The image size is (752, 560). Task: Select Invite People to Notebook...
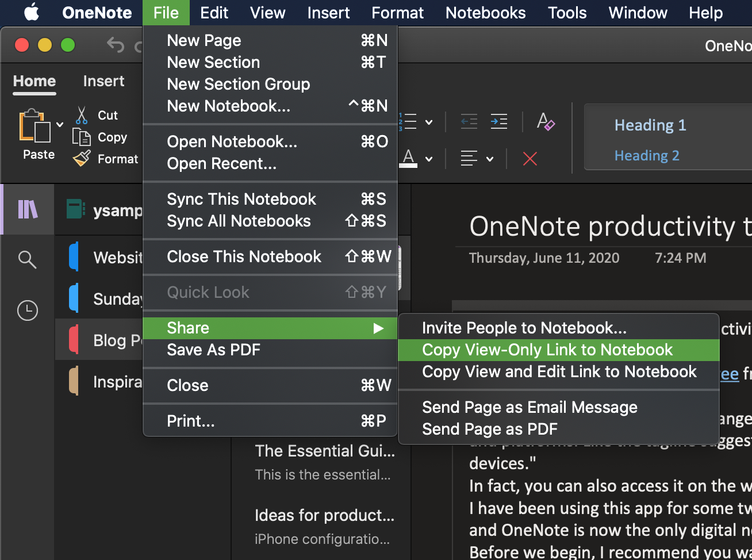pyautogui.click(x=559, y=328)
